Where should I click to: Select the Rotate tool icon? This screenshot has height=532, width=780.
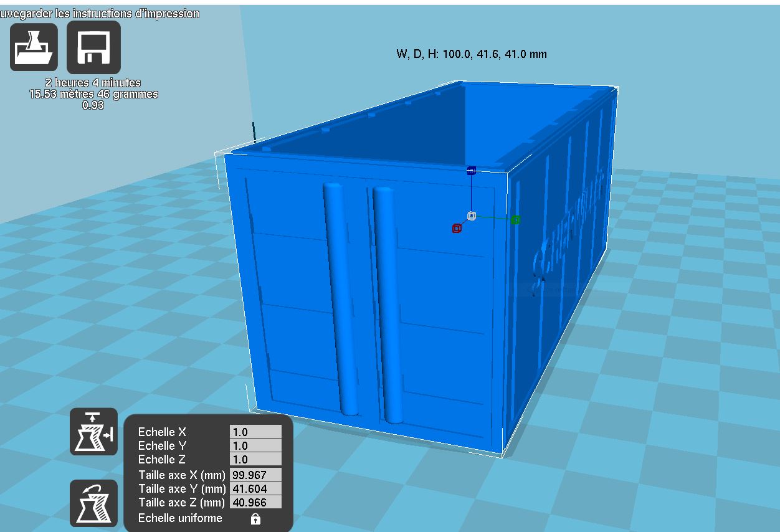click(x=93, y=503)
